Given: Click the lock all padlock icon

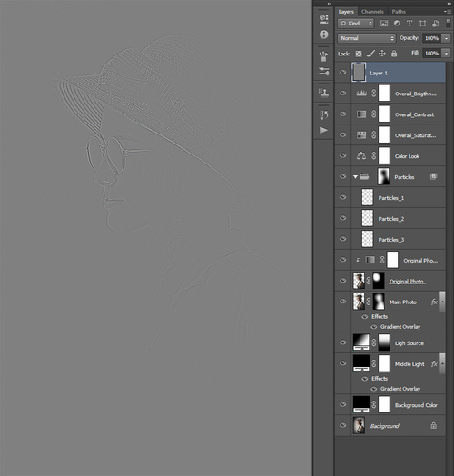Looking at the screenshot, I should [394, 54].
